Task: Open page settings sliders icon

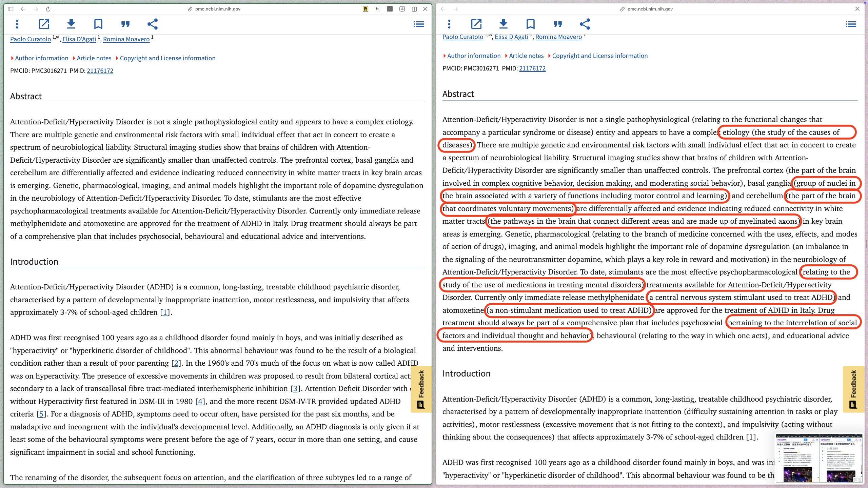Action: click(x=402, y=9)
